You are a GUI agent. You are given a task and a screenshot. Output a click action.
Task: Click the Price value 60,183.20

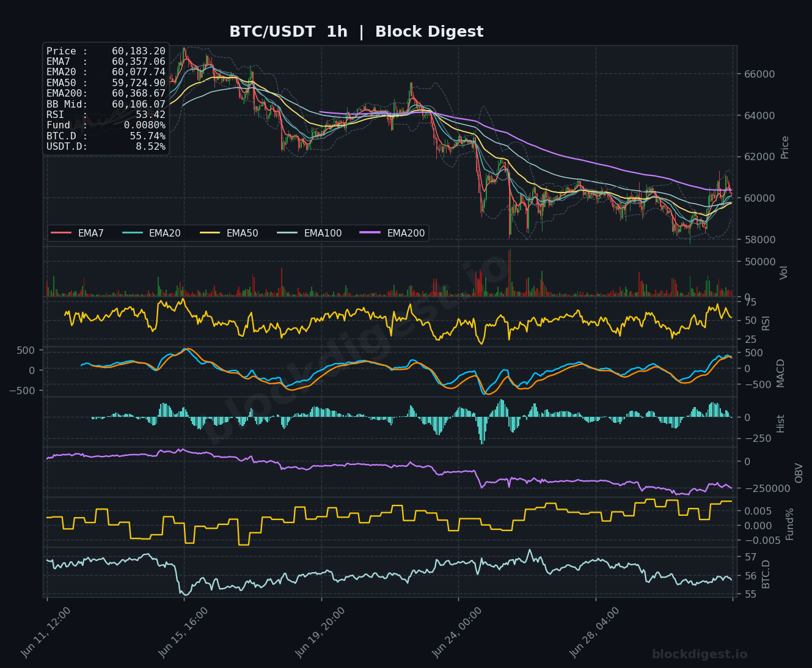pyautogui.click(x=139, y=51)
